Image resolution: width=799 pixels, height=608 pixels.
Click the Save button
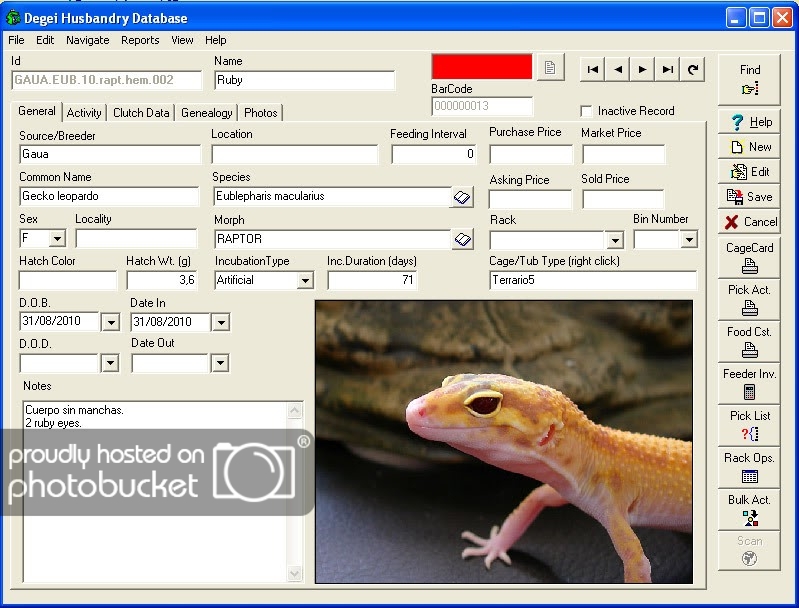pos(749,197)
